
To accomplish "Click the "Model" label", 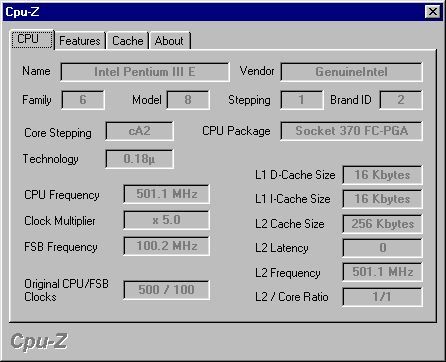I will [x=147, y=100].
